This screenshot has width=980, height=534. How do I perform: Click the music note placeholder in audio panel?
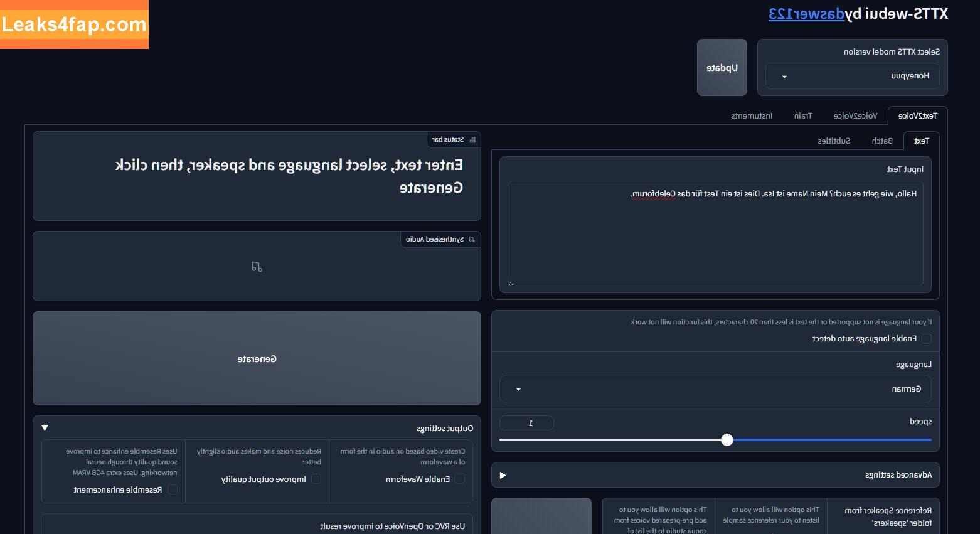click(257, 267)
